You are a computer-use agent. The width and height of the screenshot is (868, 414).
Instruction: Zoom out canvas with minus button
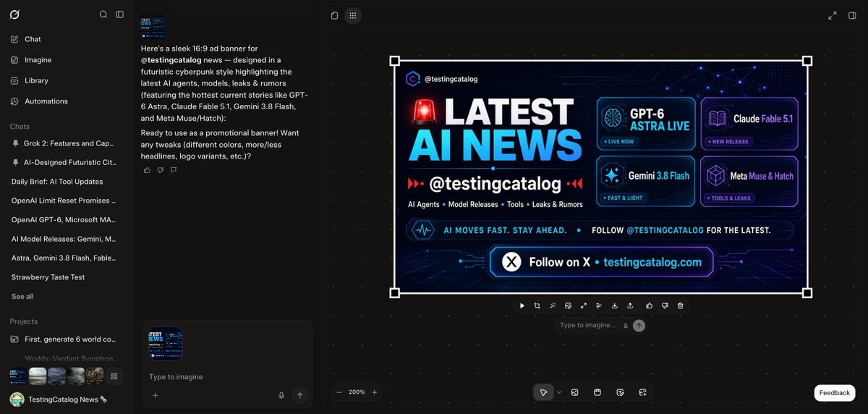coord(339,392)
